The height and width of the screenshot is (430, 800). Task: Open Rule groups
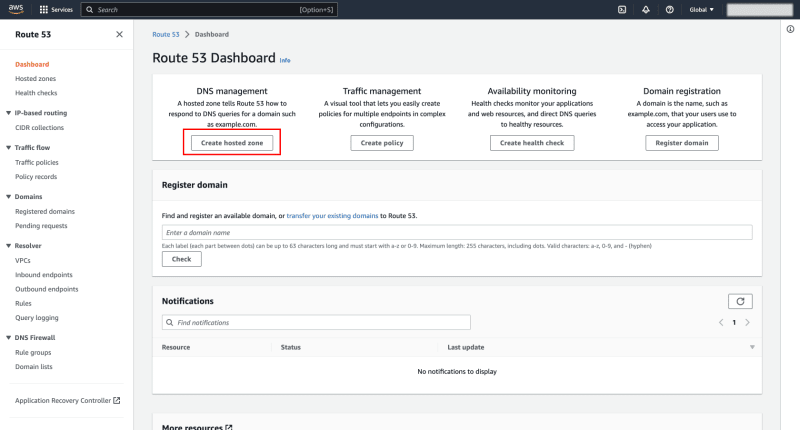[33, 352]
